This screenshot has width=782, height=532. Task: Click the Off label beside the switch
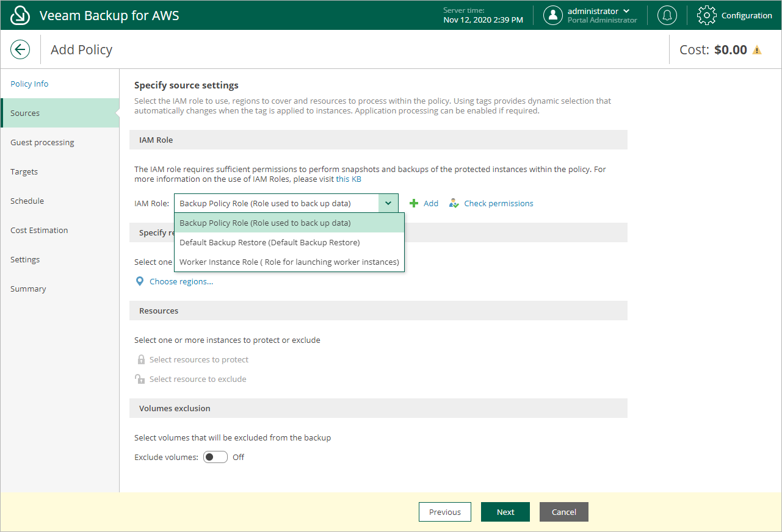click(x=238, y=457)
